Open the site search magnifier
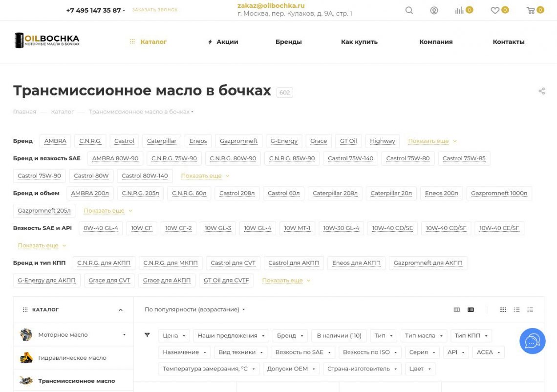Viewport: 557px width, 392px height. (x=409, y=10)
